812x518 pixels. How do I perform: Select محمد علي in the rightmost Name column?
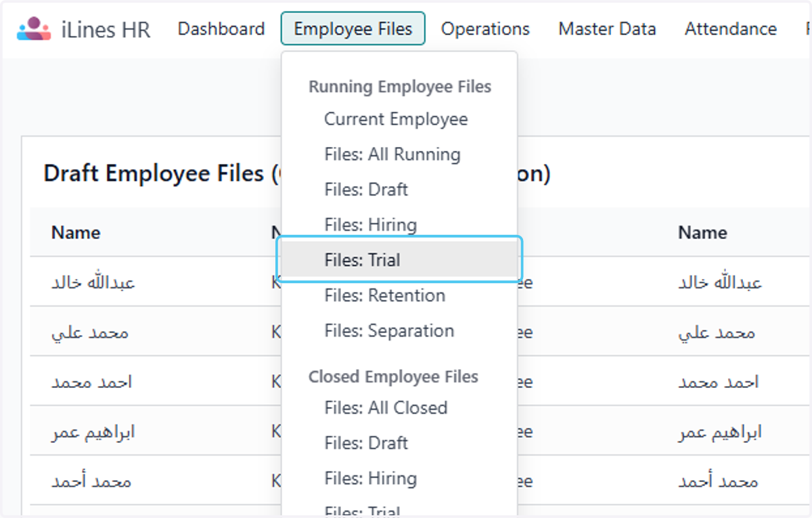click(717, 332)
